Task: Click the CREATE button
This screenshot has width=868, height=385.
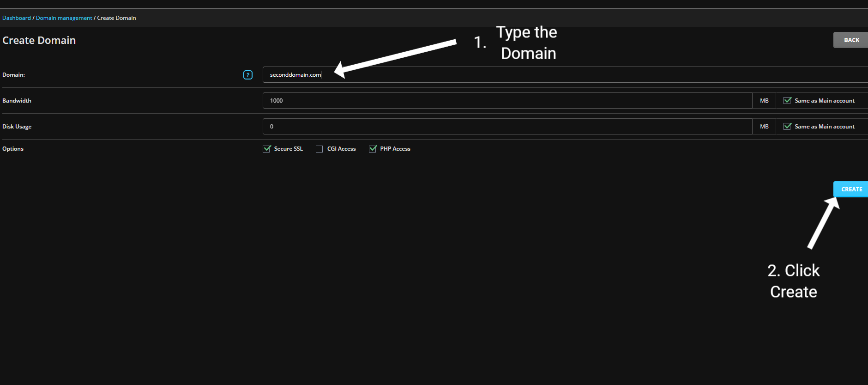Action: click(x=851, y=189)
